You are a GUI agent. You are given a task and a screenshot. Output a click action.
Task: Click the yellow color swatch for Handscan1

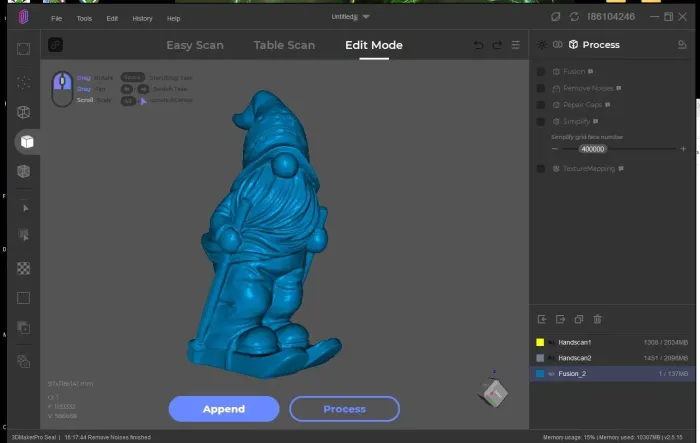pos(540,343)
